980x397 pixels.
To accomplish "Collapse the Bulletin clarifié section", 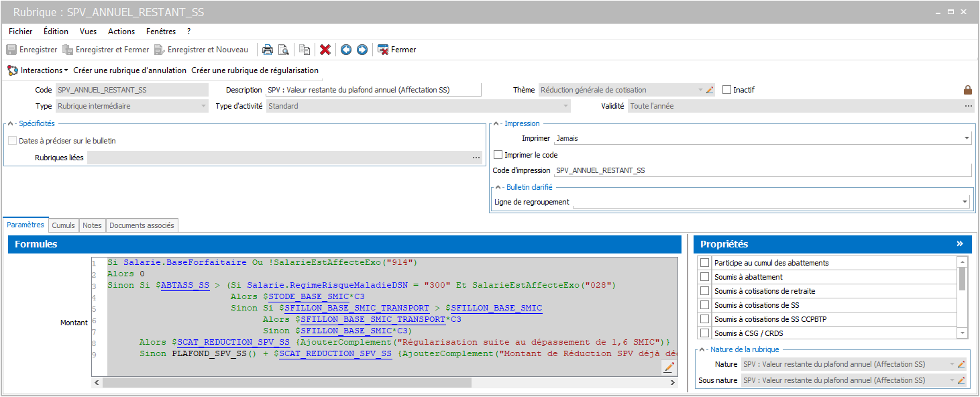I will coord(498,187).
